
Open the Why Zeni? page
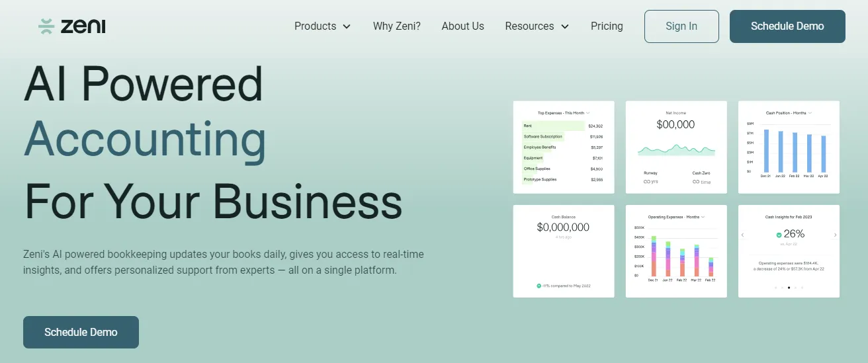pyautogui.click(x=397, y=26)
